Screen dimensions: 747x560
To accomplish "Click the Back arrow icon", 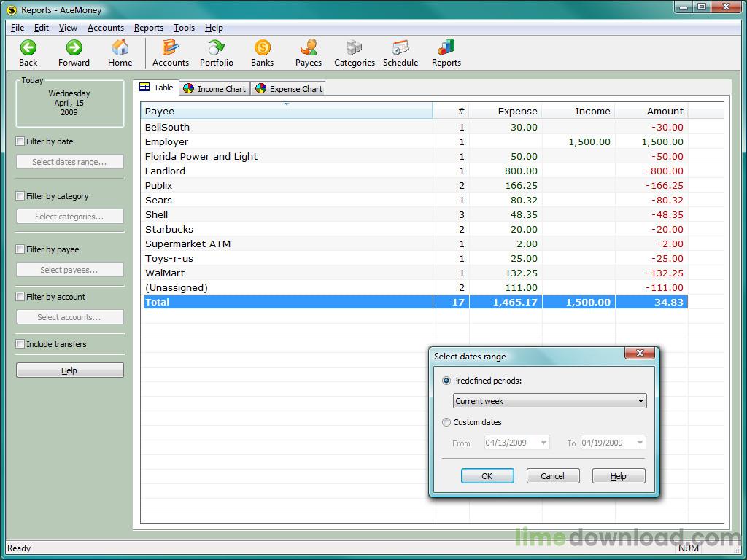I will click(x=28, y=47).
